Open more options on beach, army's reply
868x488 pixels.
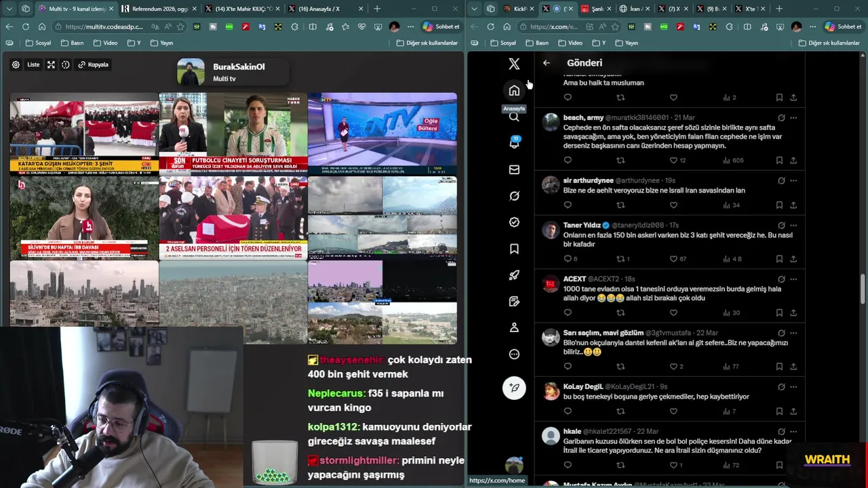click(793, 118)
